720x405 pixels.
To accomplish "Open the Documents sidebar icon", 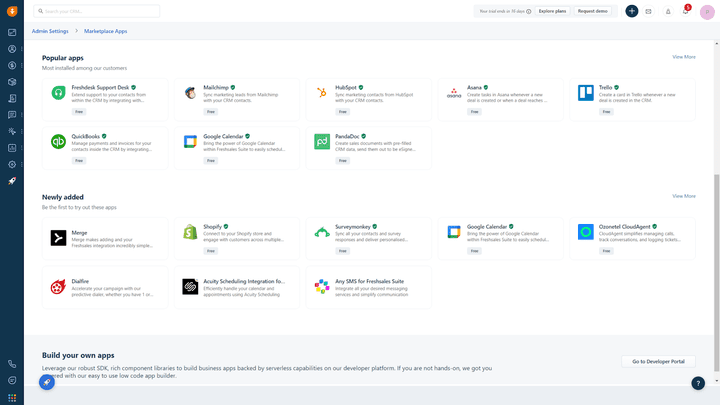I will 12,98.
